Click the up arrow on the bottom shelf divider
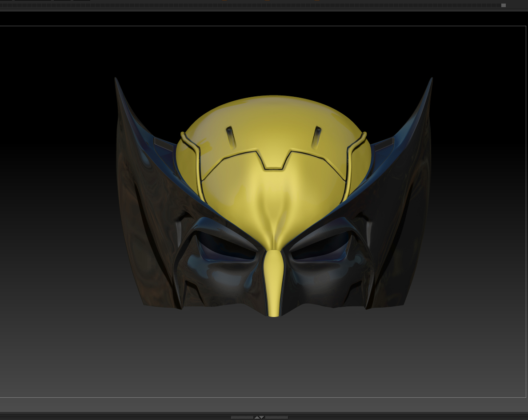Viewport: 528px width, 420px height. 257,417
